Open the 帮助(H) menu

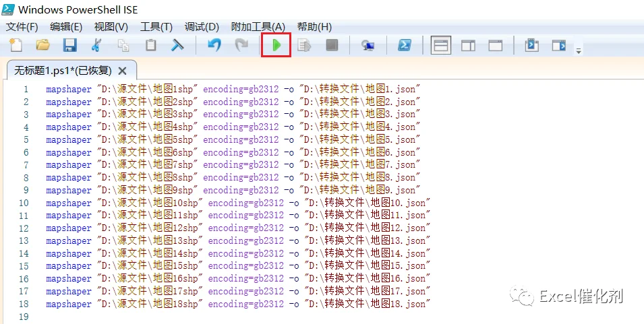314,27
